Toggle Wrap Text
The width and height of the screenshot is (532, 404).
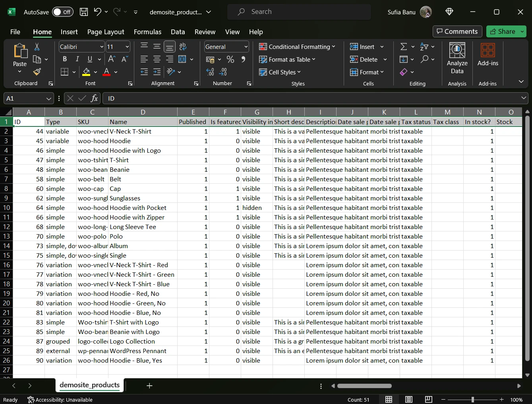point(183,47)
